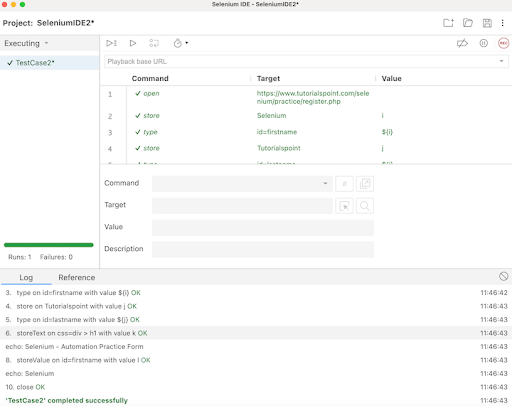The height and width of the screenshot is (406, 512).
Task: Click the find target in page icon
Action: click(365, 206)
